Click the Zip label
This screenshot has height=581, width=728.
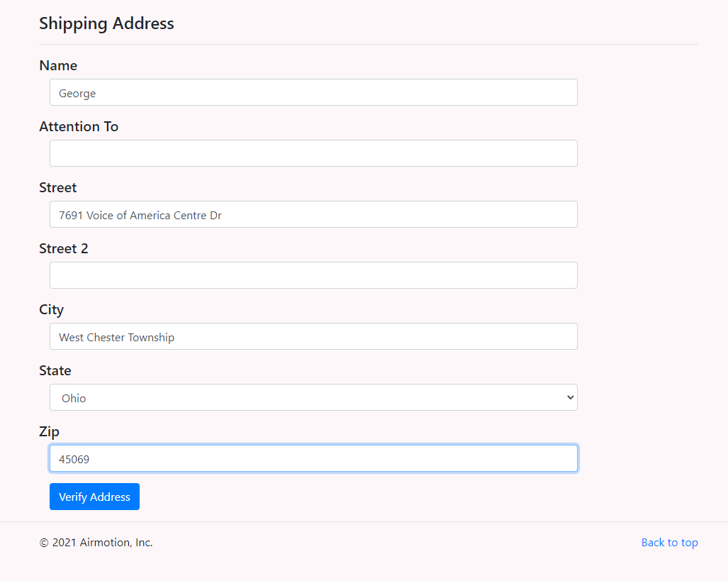(x=49, y=432)
